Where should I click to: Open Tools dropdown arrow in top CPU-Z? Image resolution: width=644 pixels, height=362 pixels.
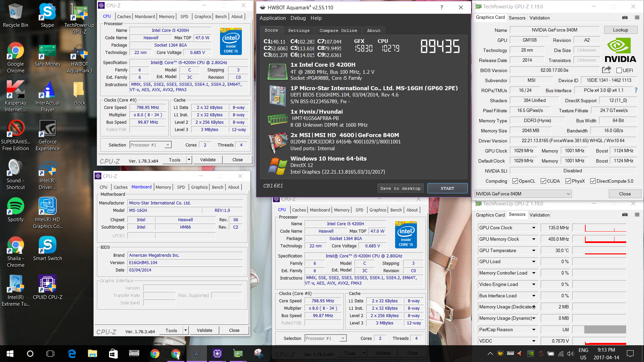click(x=189, y=160)
